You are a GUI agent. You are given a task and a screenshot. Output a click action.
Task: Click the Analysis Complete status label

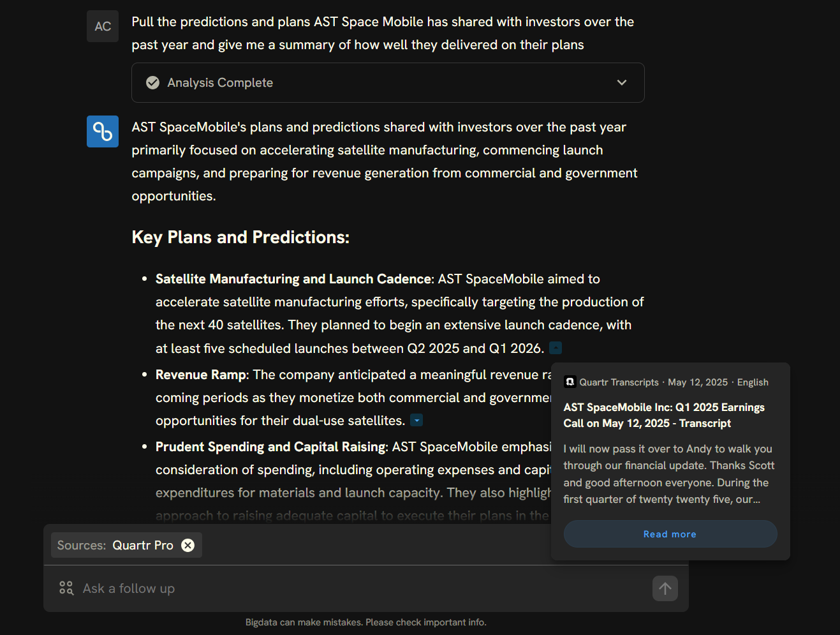point(220,82)
